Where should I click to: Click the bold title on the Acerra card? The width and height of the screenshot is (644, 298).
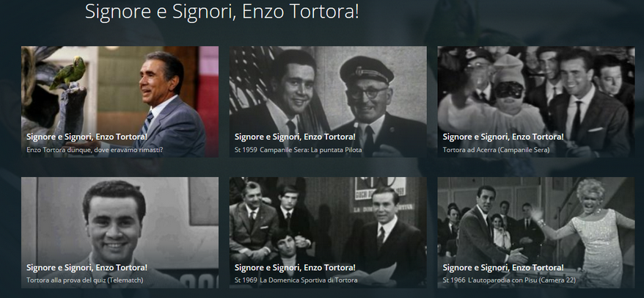coord(503,137)
